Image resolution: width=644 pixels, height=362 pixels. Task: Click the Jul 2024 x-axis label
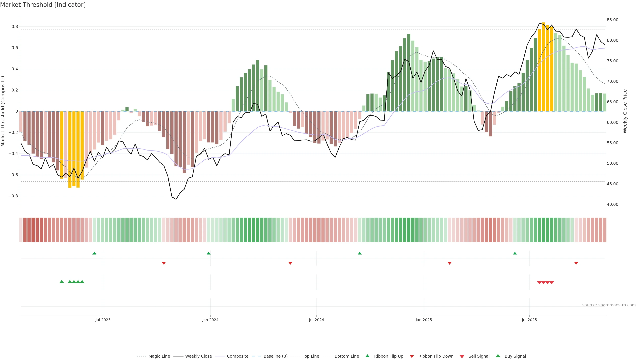[x=316, y=320]
